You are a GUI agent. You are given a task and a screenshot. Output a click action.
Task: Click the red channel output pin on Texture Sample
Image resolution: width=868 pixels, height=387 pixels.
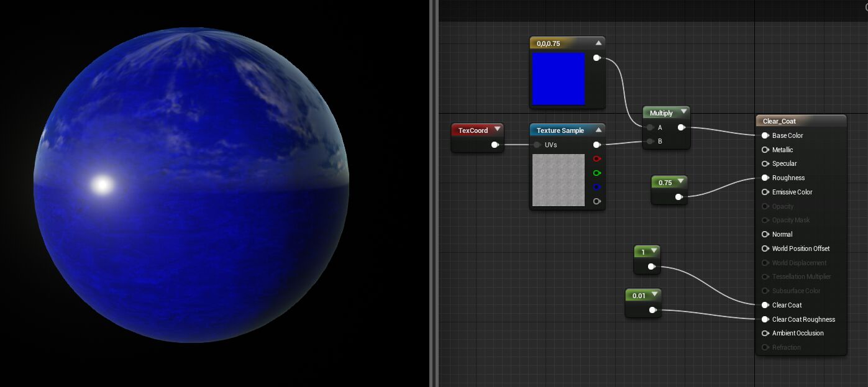[596, 158]
